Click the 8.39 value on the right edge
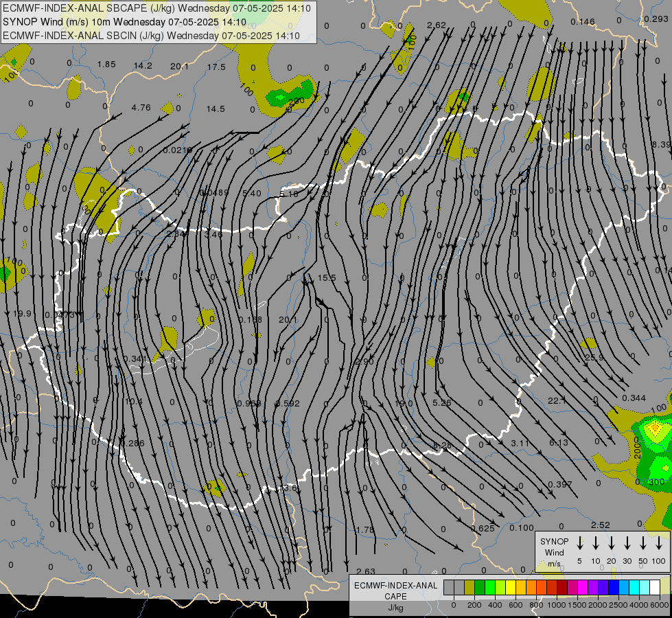Viewport: 672px width, 618px height. click(662, 144)
